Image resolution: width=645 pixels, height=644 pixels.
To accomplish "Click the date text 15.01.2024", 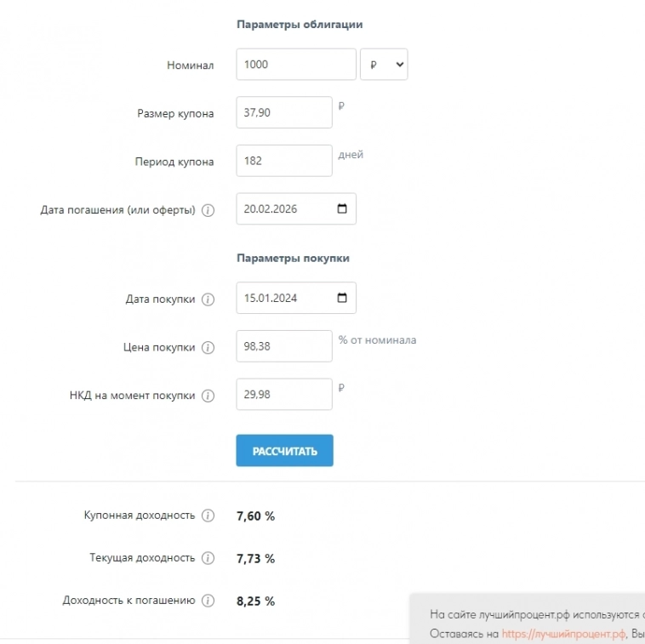I will pos(271,299).
